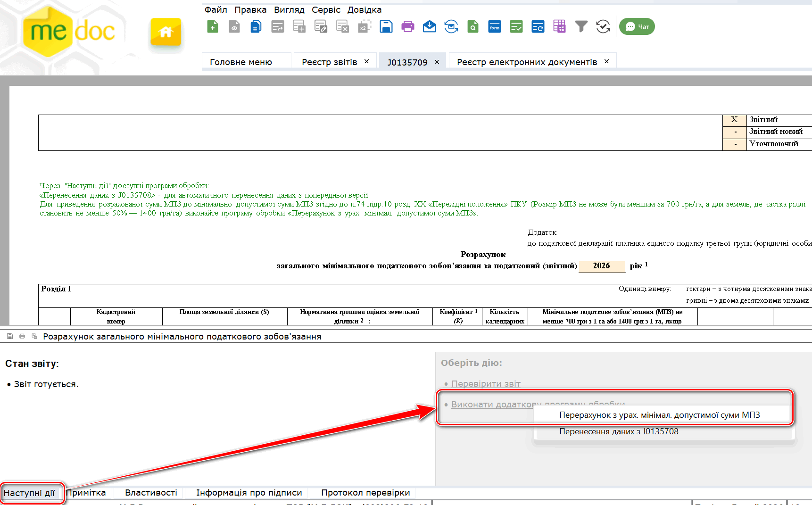This screenshot has height=505, width=812.
Task: Click the blue form icon
Action: 494,27
